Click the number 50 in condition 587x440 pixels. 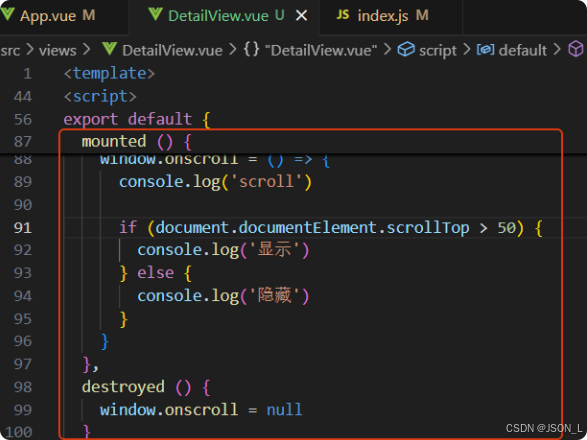coord(507,228)
